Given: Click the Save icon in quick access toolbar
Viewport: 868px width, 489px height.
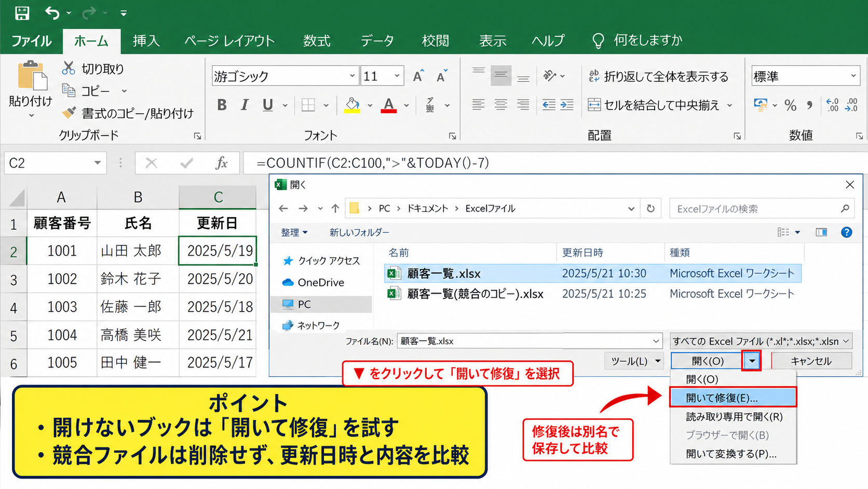Looking at the screenshot, I should (22, 12).
